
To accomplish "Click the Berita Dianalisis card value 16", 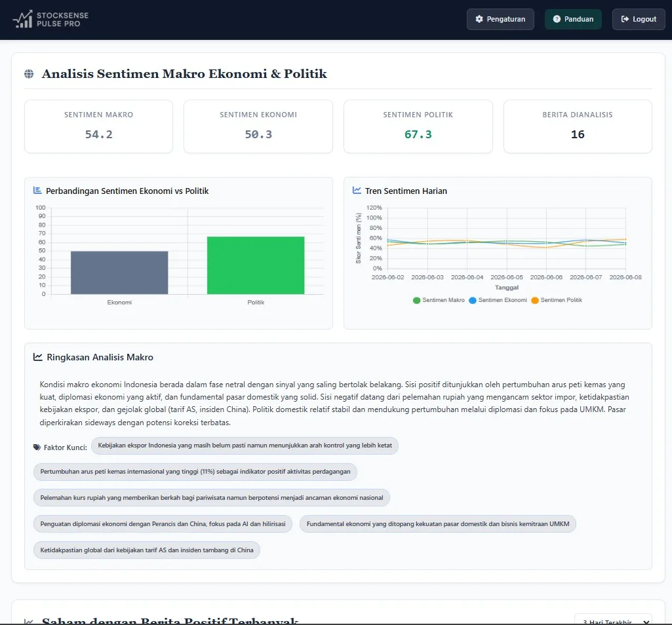I will point(578,134).
